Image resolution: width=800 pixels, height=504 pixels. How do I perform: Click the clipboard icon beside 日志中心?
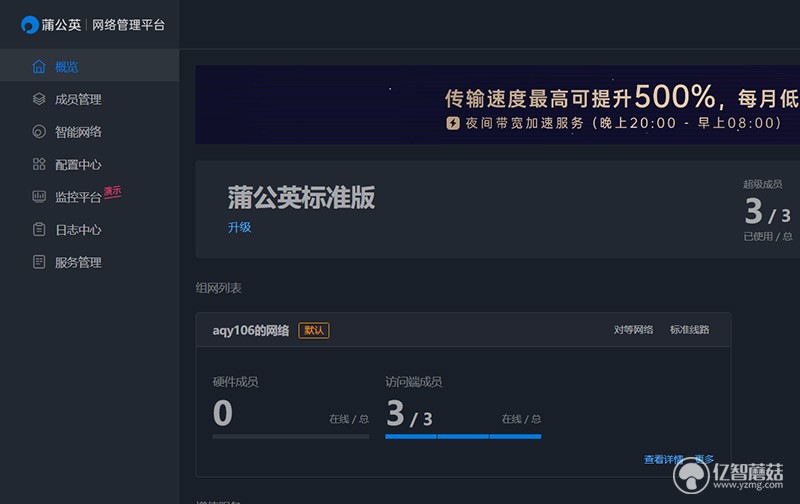pos(39,230)
